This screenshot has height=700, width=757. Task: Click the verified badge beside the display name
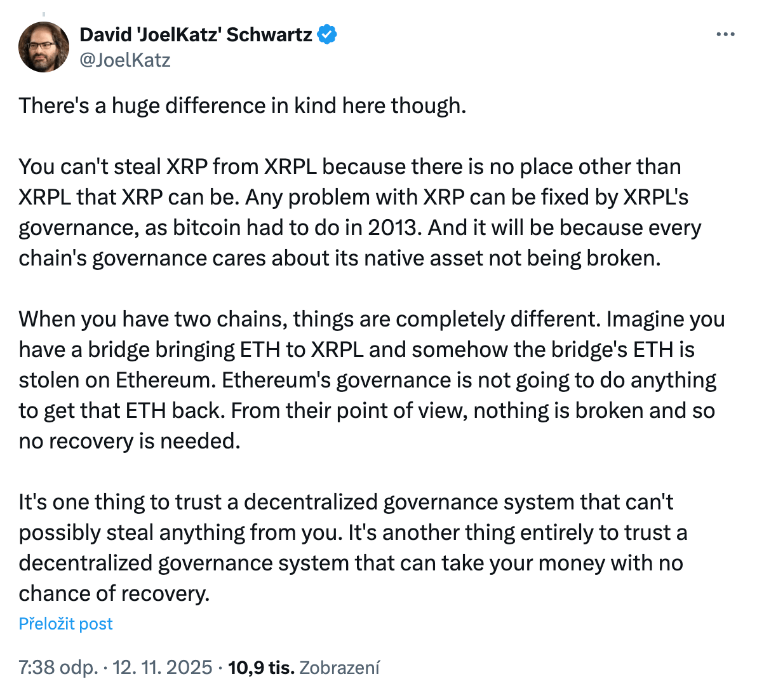pyautogui.click(x=326, y=34)
